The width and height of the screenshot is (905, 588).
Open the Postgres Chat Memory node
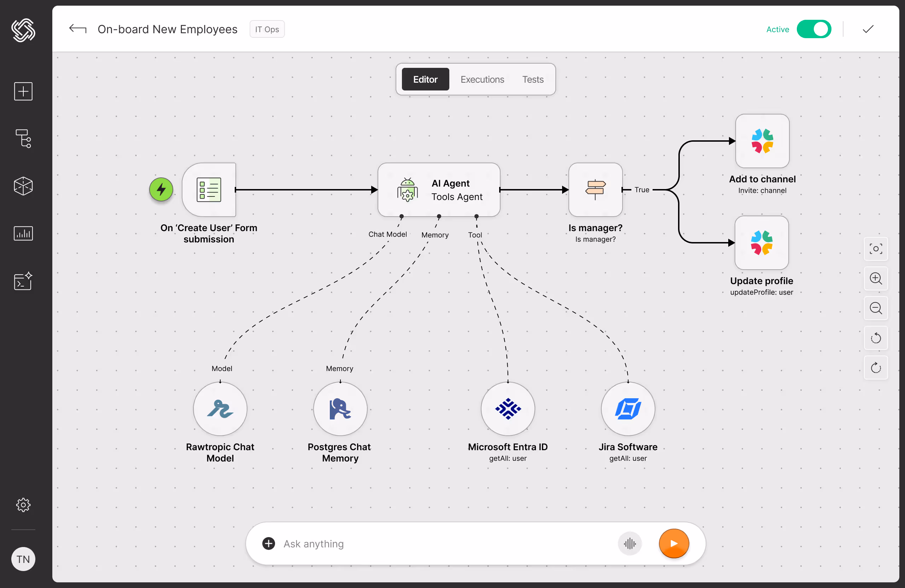tap(340, 409)
